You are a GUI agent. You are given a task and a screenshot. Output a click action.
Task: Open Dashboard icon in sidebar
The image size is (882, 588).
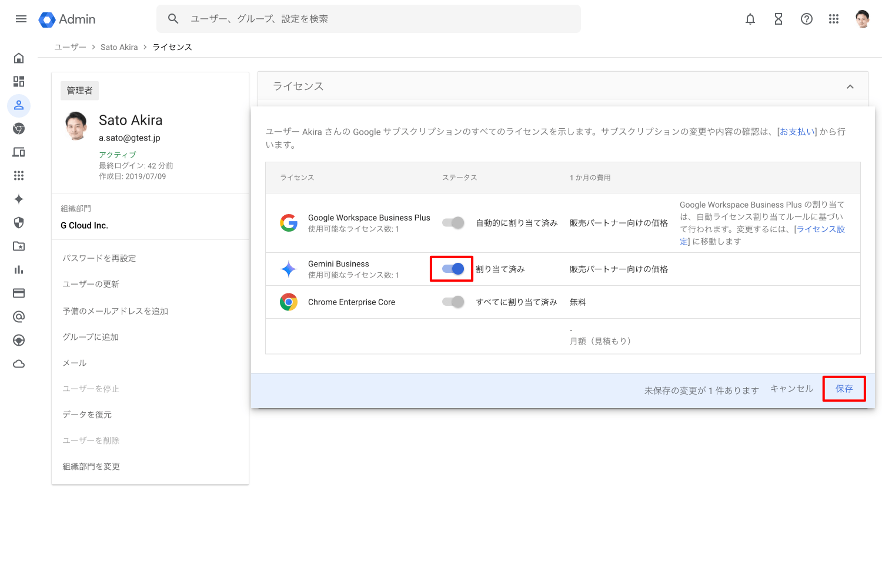click(x=19, y=82)
